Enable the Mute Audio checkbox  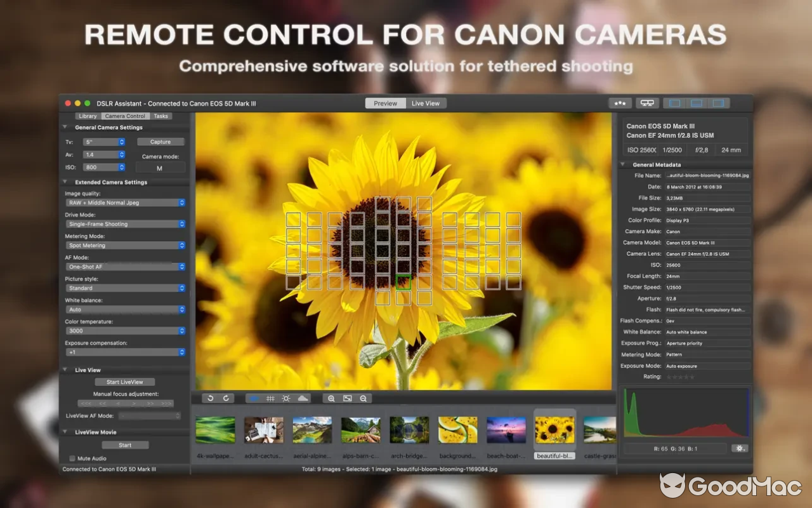click(72, 458)
